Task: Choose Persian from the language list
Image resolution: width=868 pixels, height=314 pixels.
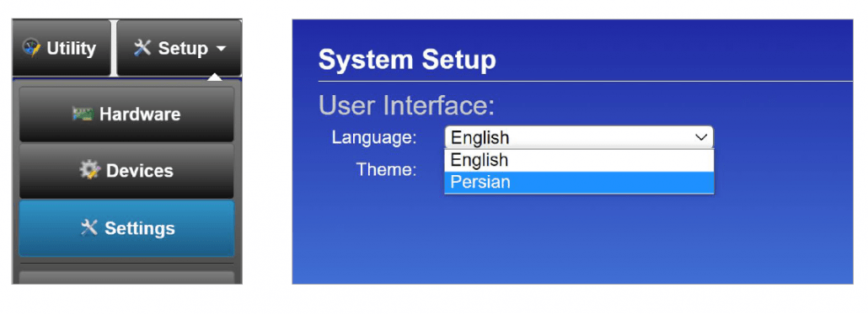Action: 579,183
